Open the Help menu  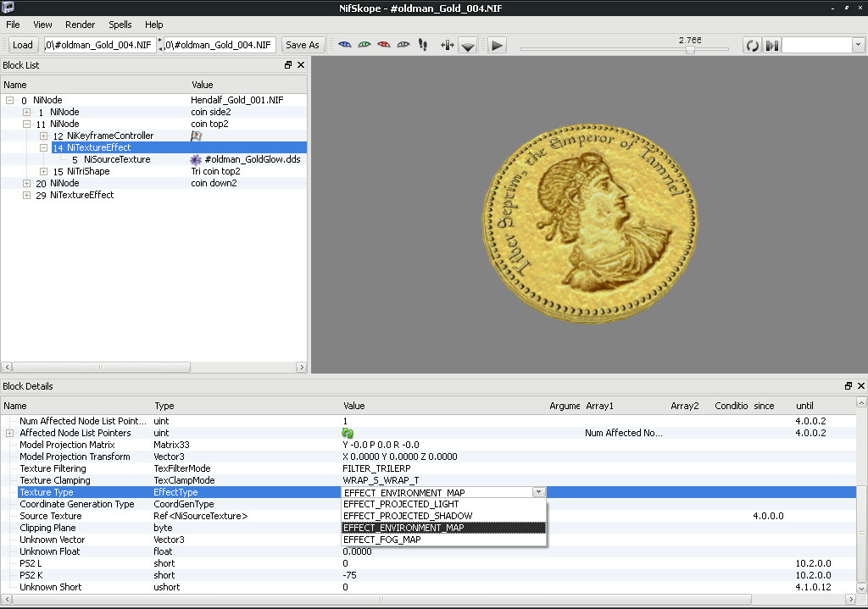(x=154, y=25)
